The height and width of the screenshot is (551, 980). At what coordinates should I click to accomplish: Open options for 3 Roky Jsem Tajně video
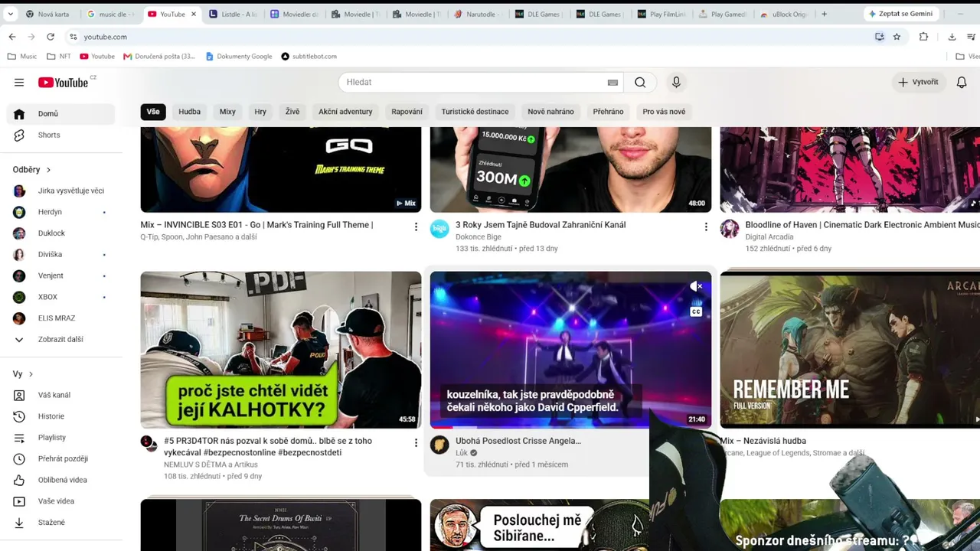[706, 227]
